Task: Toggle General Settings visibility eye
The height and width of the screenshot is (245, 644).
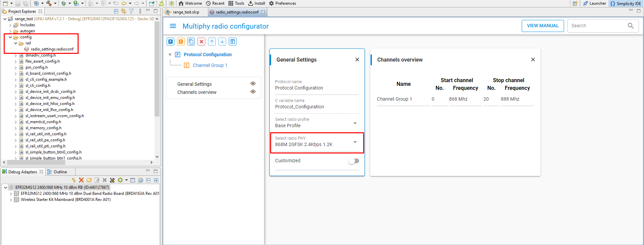Action: [253, 83]
